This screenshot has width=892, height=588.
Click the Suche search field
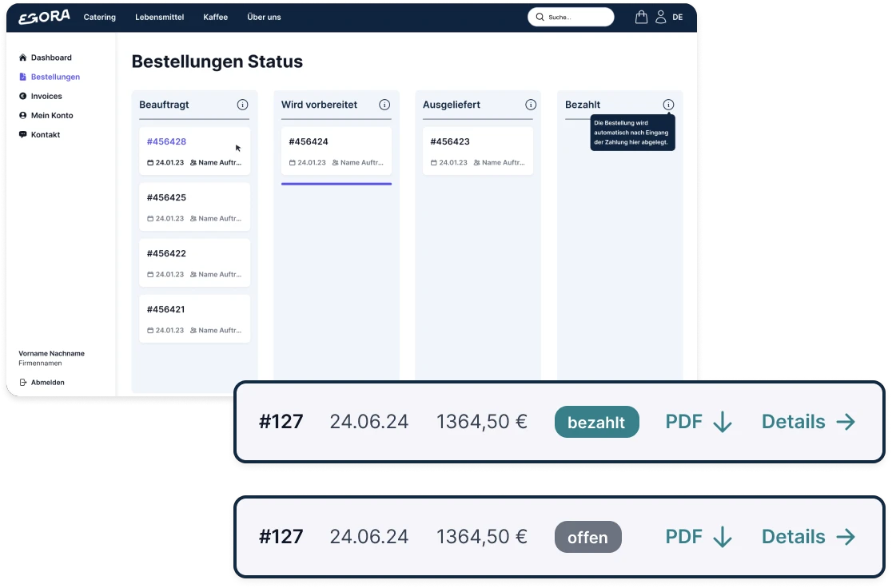(575, 17)
